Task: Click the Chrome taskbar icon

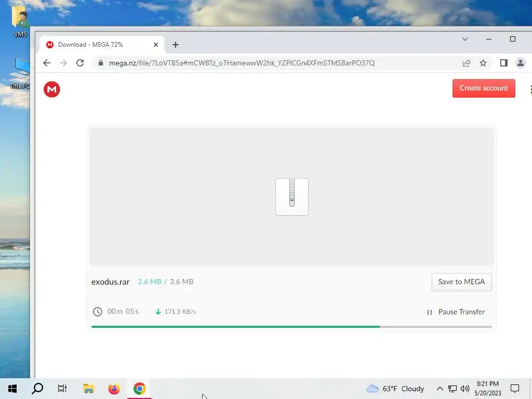Action: pos(139,389)
